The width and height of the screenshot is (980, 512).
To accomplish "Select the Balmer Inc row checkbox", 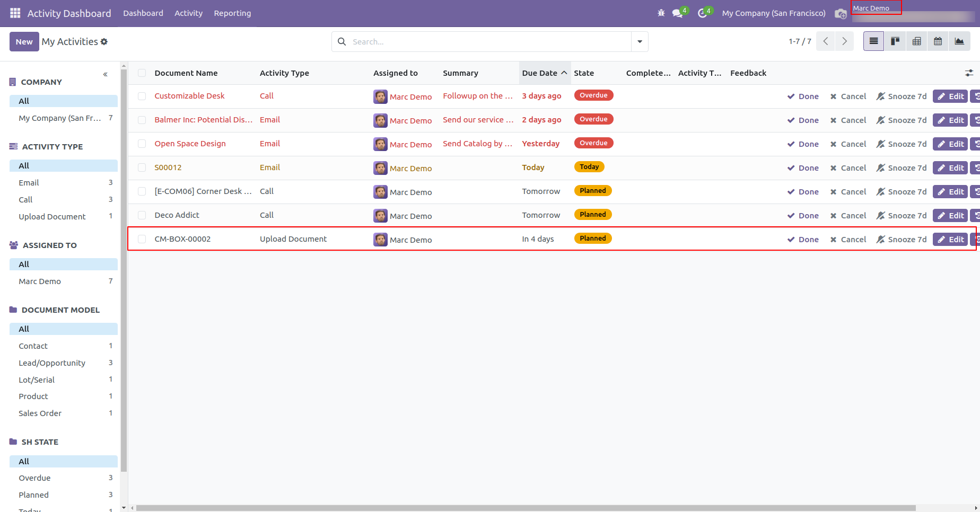I will pos(142,120).
